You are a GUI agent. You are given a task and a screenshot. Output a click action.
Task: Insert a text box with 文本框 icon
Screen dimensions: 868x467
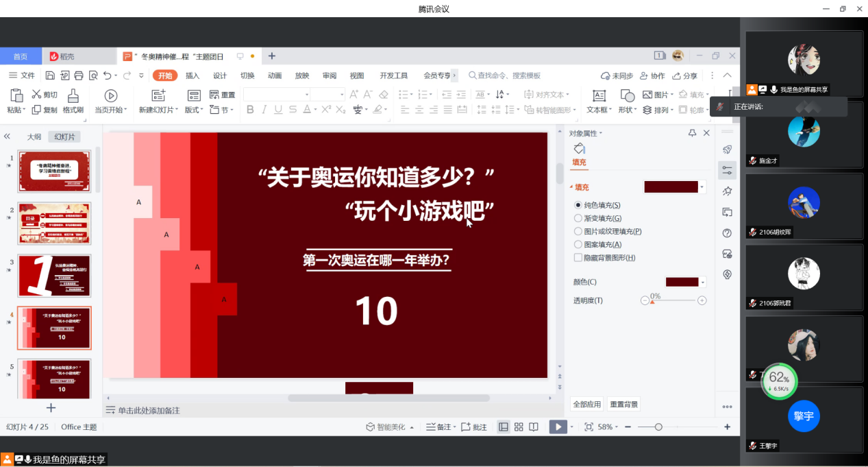pos(599,96)
